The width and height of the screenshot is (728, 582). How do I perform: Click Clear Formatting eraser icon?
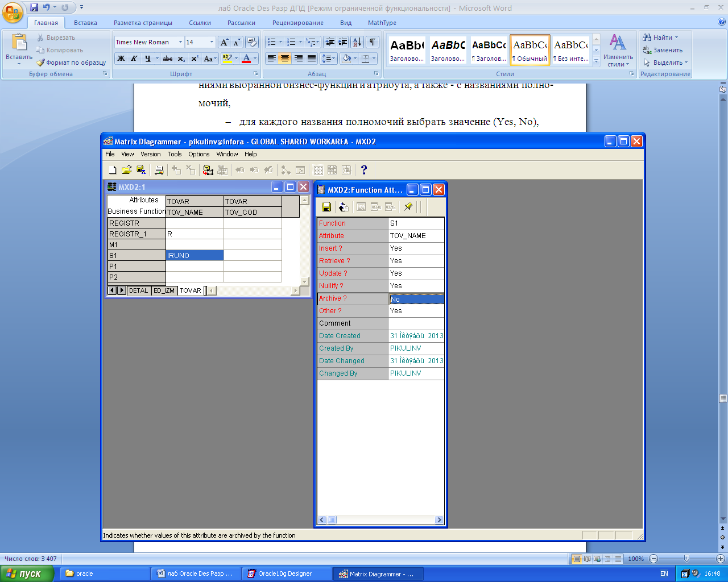pos(252,42)
